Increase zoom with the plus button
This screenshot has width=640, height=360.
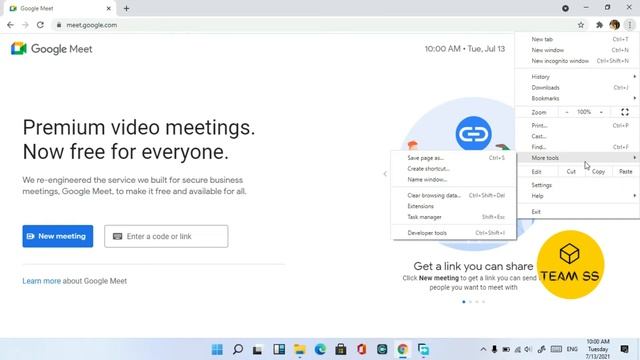coord(601,112)
